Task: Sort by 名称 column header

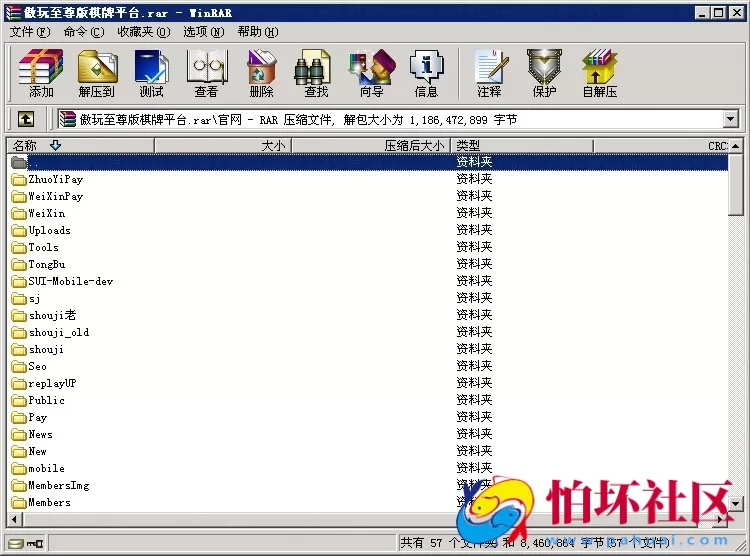Action: [x=80, y=145]
